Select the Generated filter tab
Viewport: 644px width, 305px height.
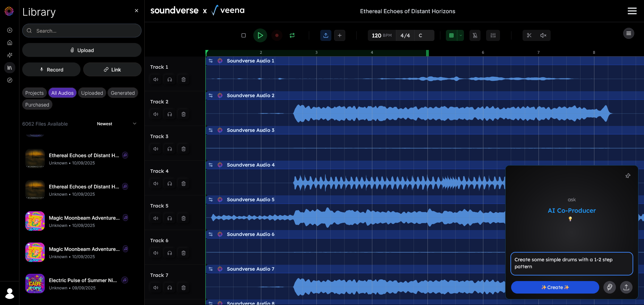tap(123, 93)
